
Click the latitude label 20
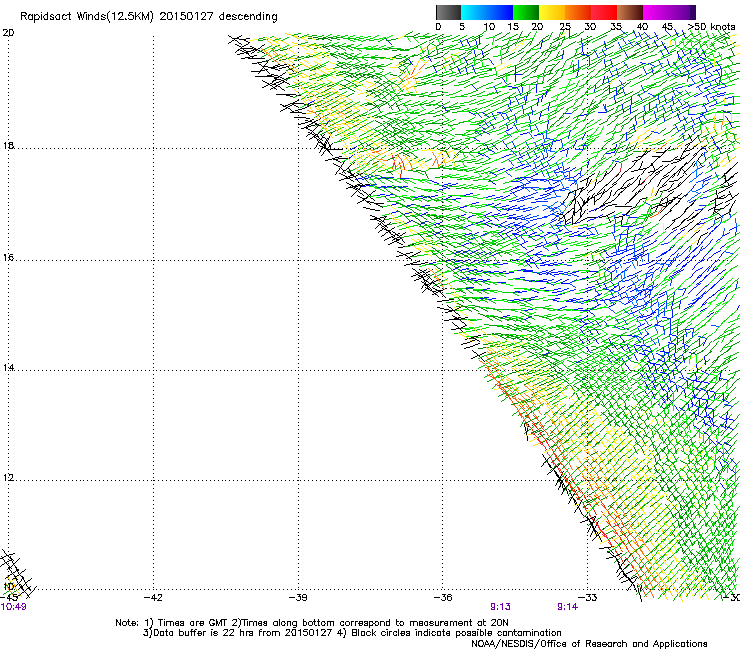pyautogui.click(x=8, y=33)
